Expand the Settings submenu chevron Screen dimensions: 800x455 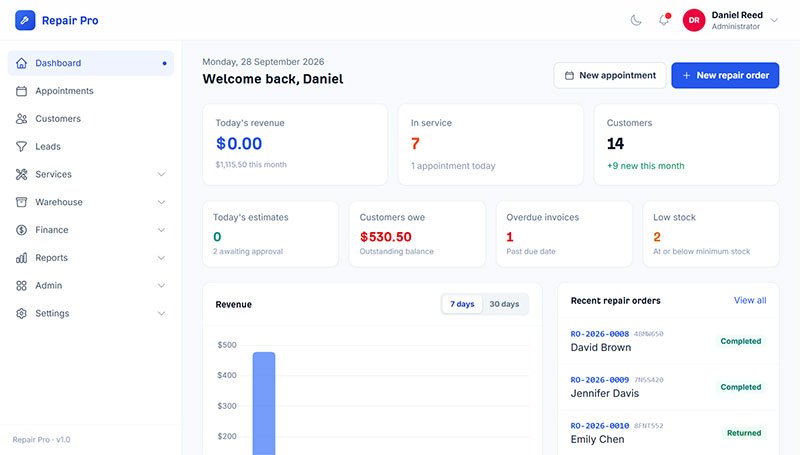[x=161, y=313]
